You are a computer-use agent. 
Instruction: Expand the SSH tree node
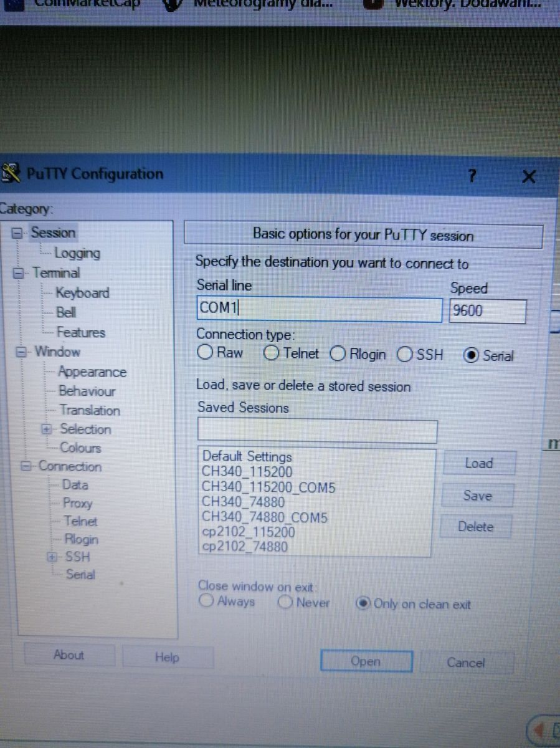[x=54, y=557]
